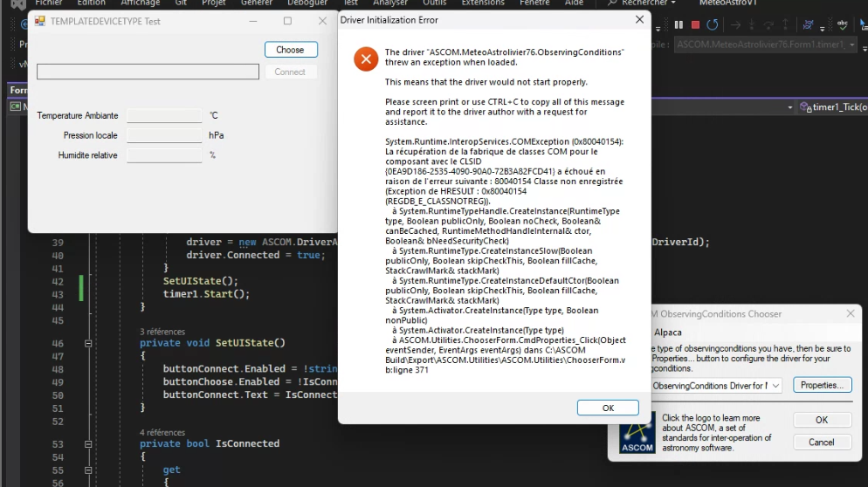Click the TEMPLATEDEVICETYPE Test window icon
868x487 pixels.
point(40,21)
